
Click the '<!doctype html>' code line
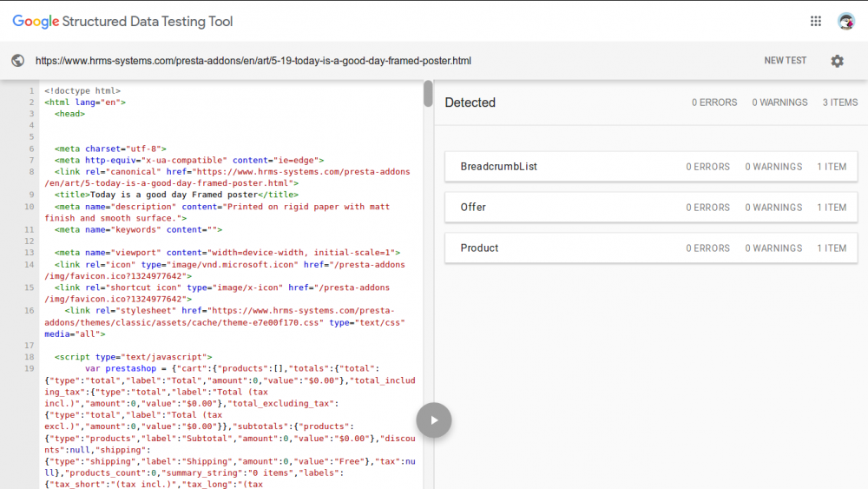[82, 90]
